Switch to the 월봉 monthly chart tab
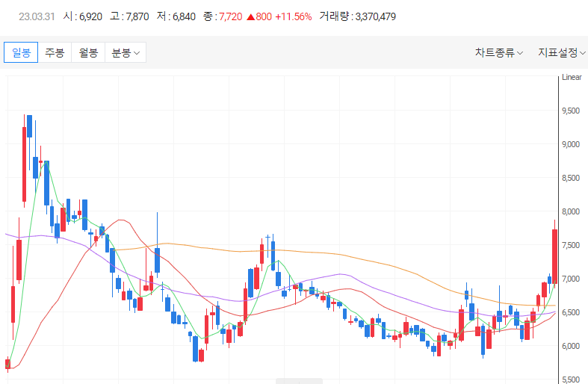Image resolution: width=588 pixels, height=384 pixels. (88, 52)
